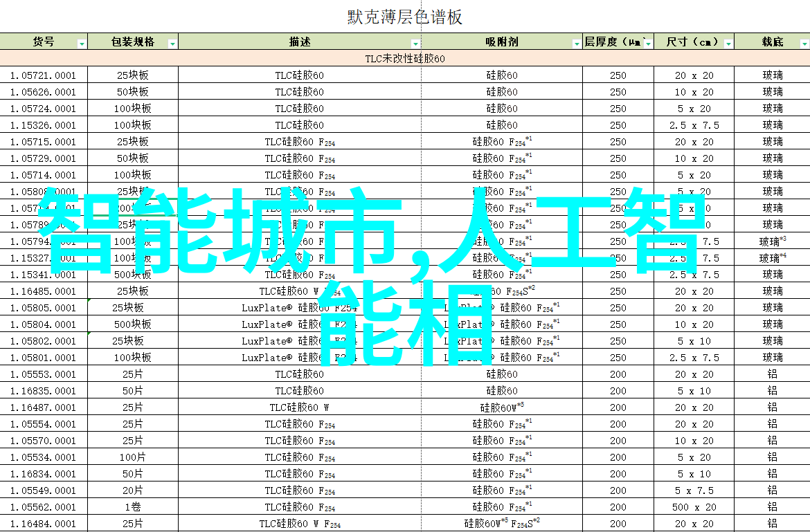Click item number 1.16484.0001 in last row

pyautogui.click(x=43, y=524)
